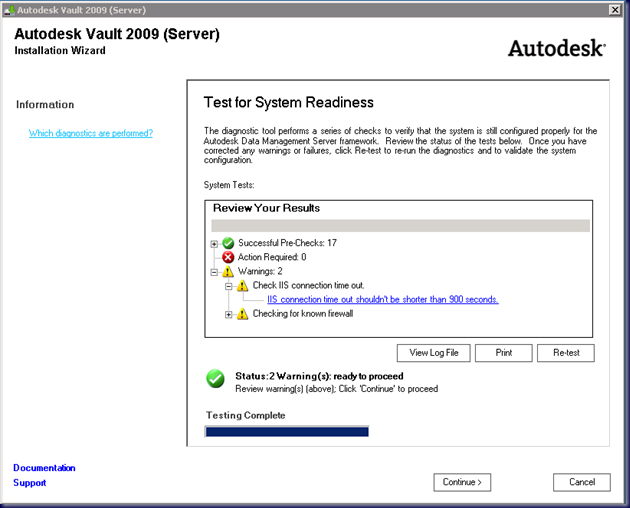Click the View Log File button

coord(434,353)
